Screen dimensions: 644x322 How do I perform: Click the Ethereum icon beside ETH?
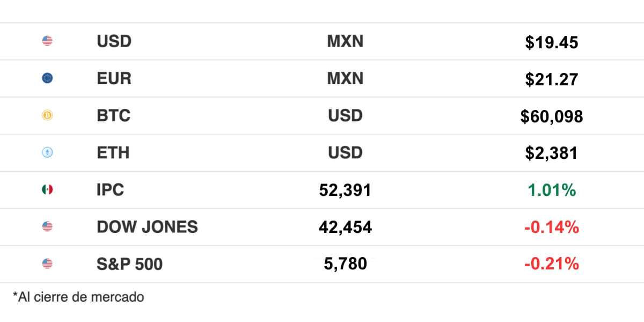47,152
